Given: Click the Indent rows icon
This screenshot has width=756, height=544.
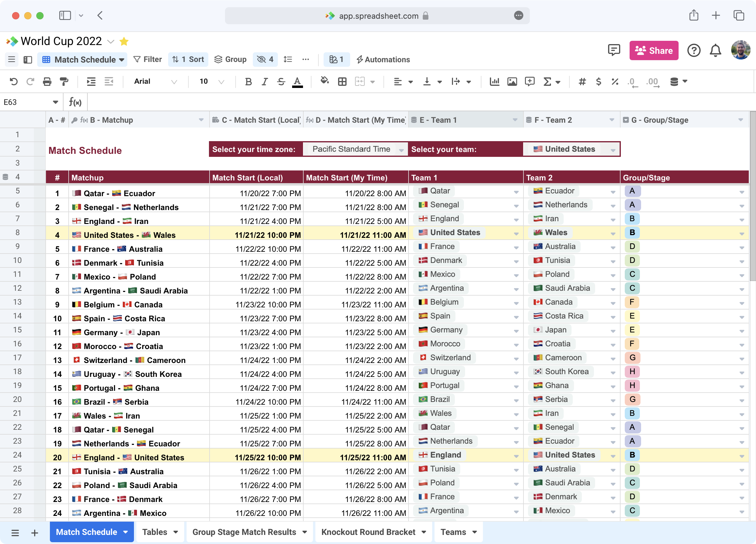Looking at the screenshot, I should [91, 81].
